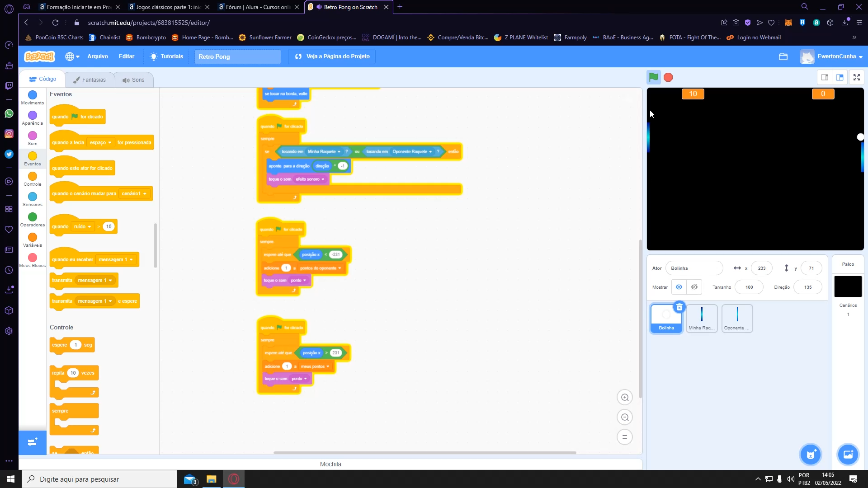The width and height of the screenshot is (868, 488).
Task: Reload the browser page
Action: [x=55, y=23]
